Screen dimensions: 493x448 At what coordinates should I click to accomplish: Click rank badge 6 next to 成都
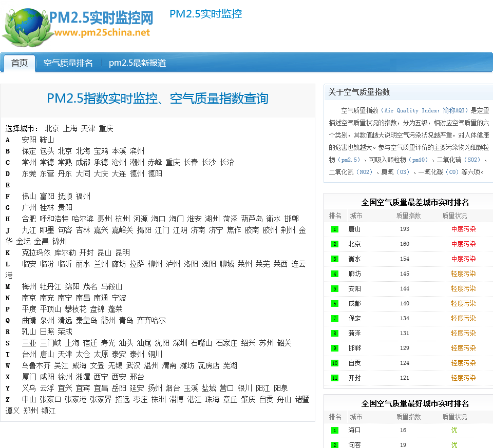click(335, 303)
